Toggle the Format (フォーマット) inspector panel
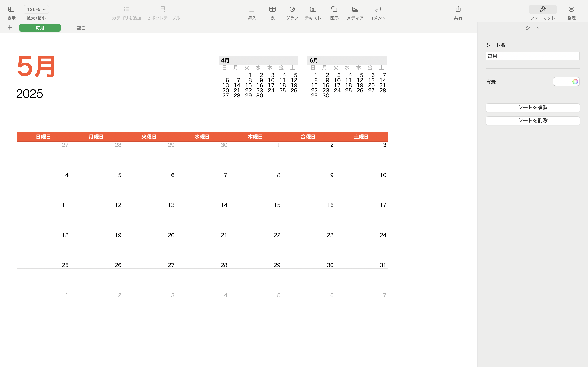 point(542,9)
